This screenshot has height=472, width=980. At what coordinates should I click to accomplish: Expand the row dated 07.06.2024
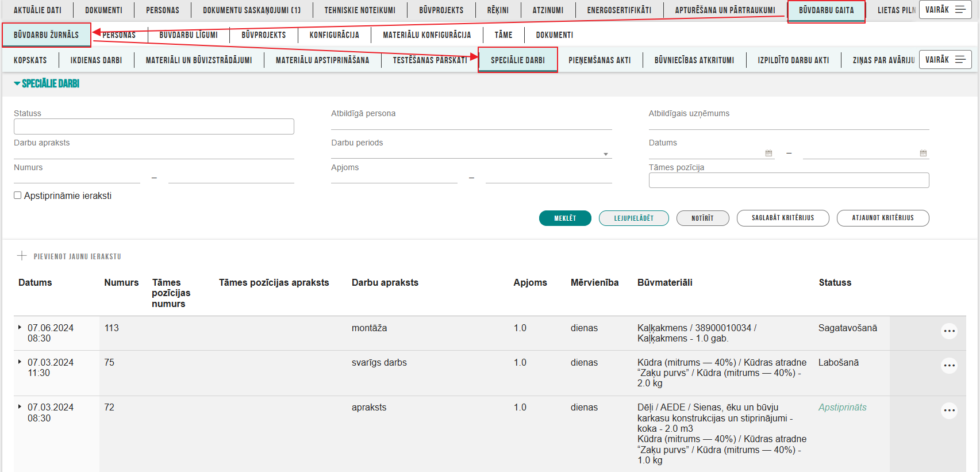click(20, 327)
